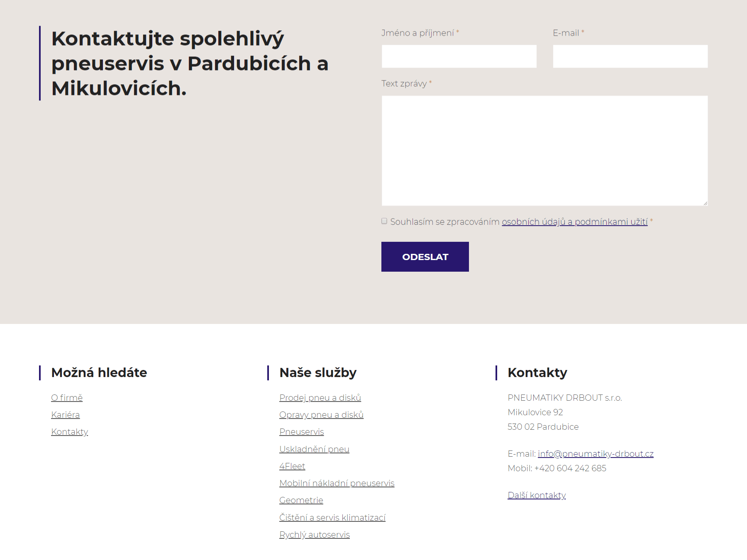
Task: Go to the Kariéra page link
Action: (66, 415)
